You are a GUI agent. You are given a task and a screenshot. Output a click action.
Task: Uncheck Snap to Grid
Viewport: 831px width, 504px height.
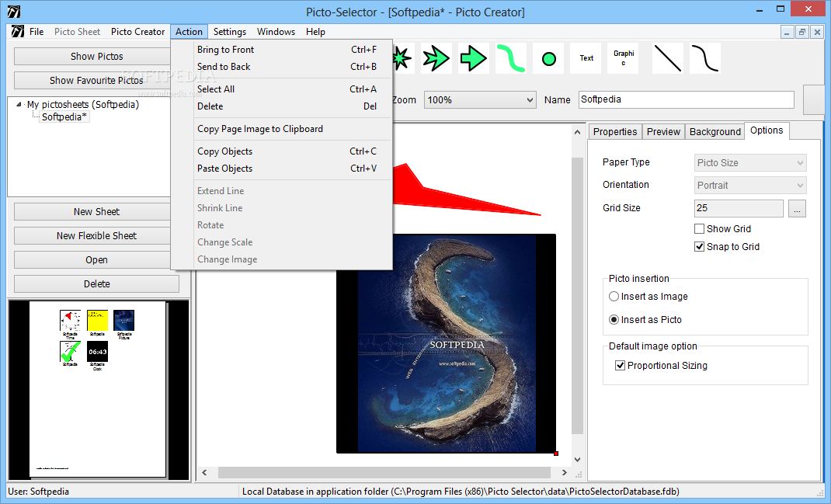(x=699, y=246)
